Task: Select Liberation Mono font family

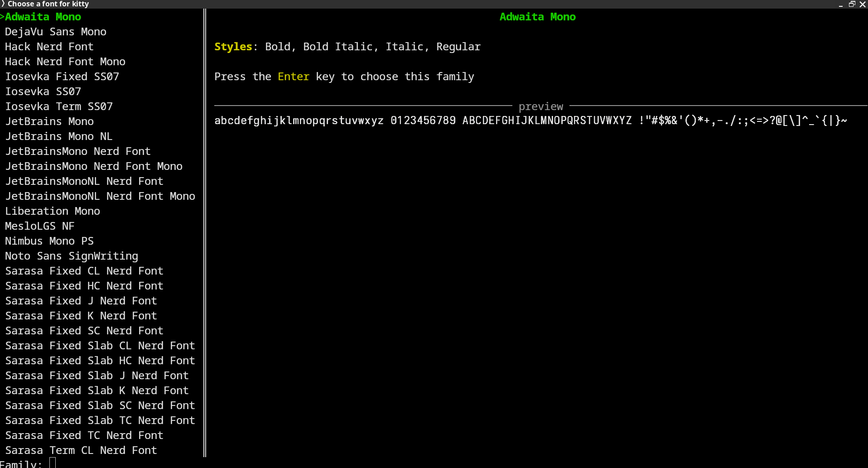Action: click(53, 211)
